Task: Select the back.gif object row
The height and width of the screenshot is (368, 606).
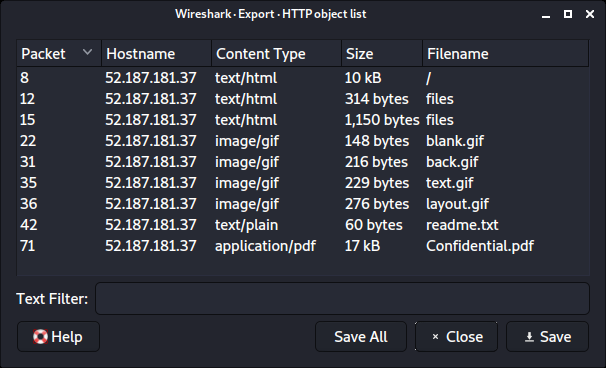Action: [x=303, y=162]
